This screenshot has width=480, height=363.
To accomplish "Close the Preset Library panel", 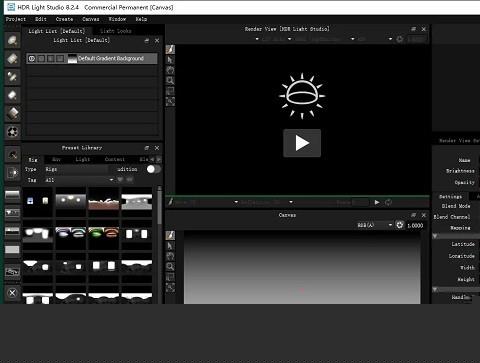I will click(x=157, y=148).
